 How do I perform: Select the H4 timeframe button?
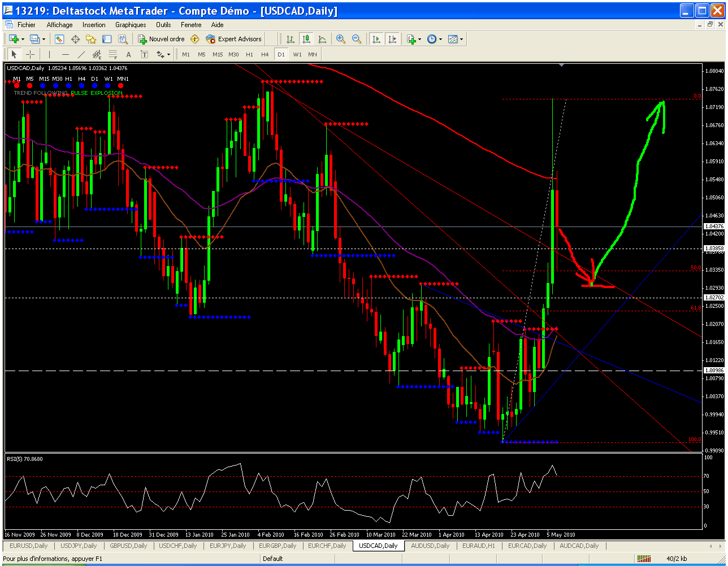coord(265,54)
